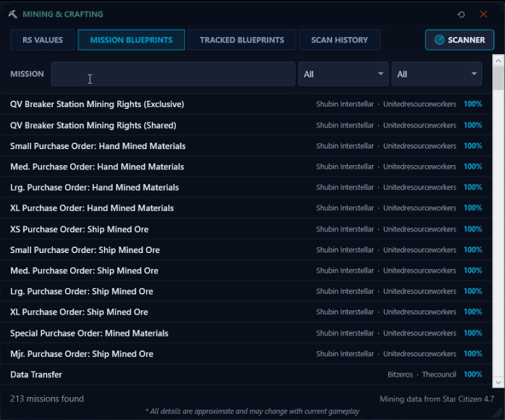Open Small Purchase Order: Hand Mined Materials
505x420 pixels.
246,146
